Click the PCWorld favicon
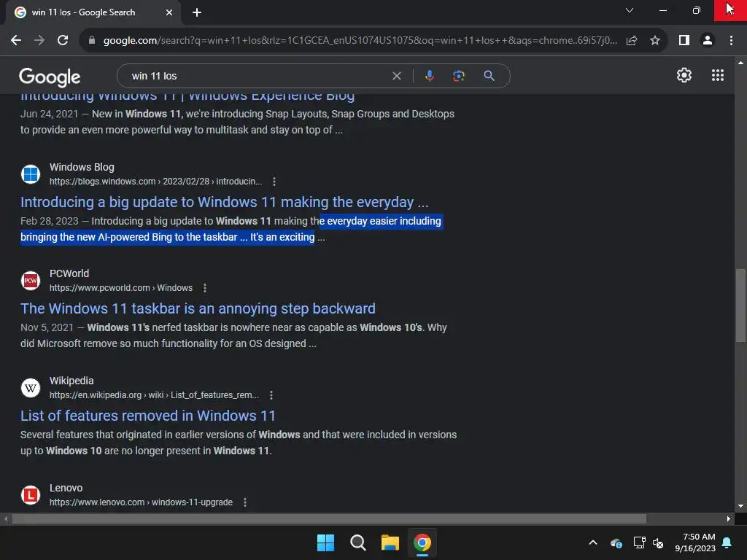 31,281
